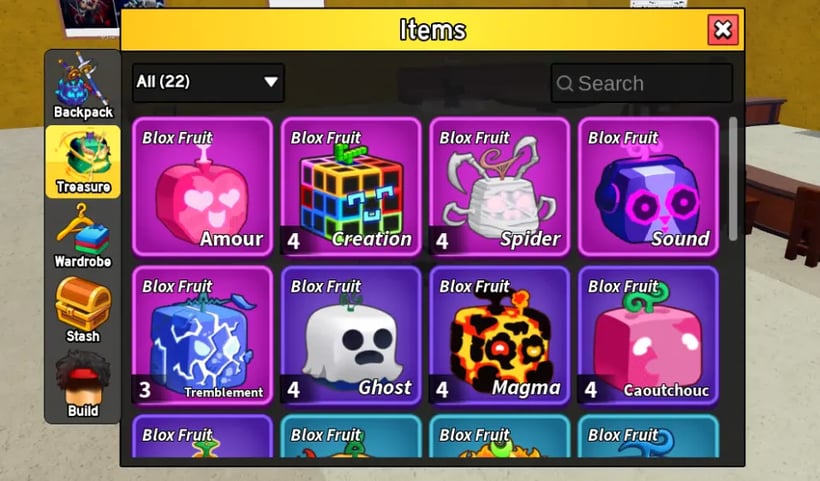Select the Amour heart fruit
Viewport: 820px width, 481px height.
coord(202,187)
